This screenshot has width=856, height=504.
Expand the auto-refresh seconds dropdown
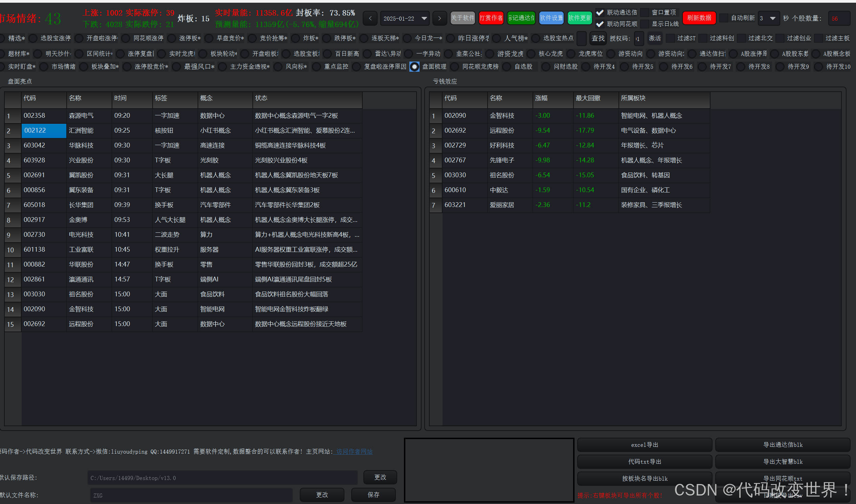click(773, 18)
